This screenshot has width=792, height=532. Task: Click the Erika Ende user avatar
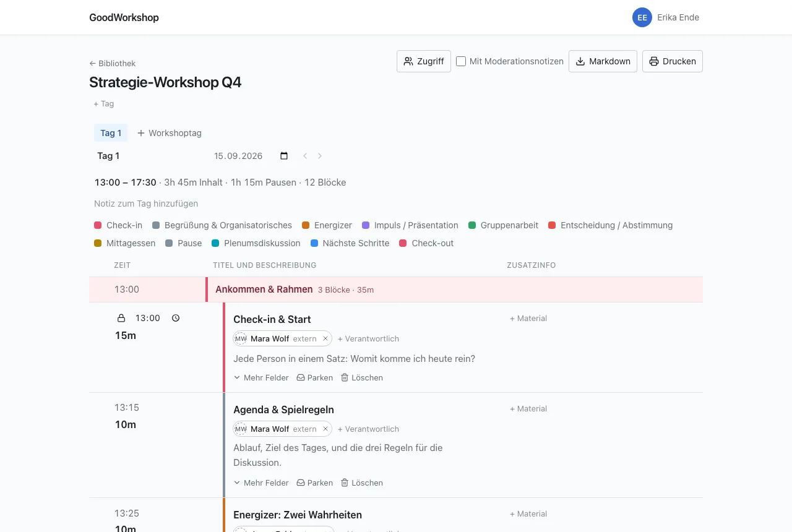[x=642, y=17]
